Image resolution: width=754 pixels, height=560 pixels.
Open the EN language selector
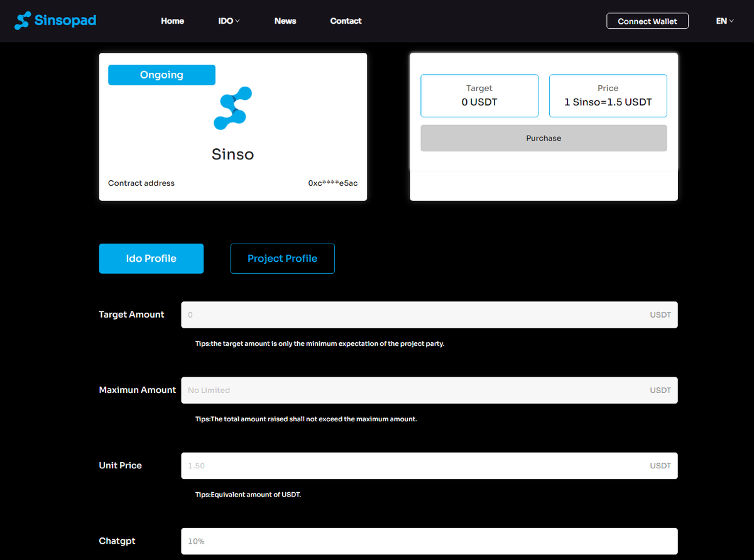(724, 21)
